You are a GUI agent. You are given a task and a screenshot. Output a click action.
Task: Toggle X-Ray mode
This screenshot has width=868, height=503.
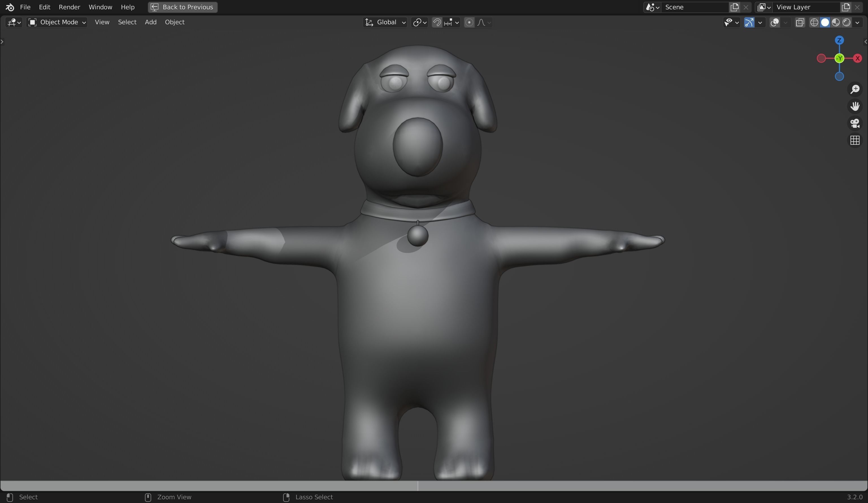pos(800,22)
